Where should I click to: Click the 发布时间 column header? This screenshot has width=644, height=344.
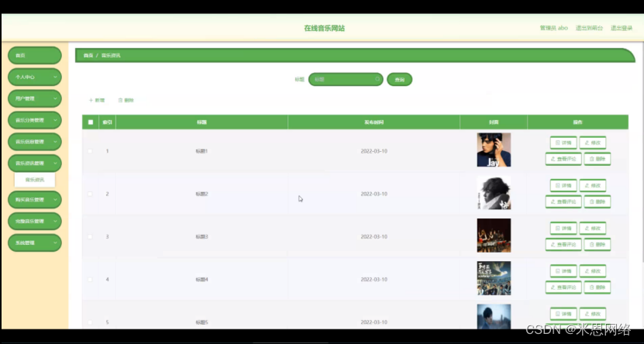(374, 122)
